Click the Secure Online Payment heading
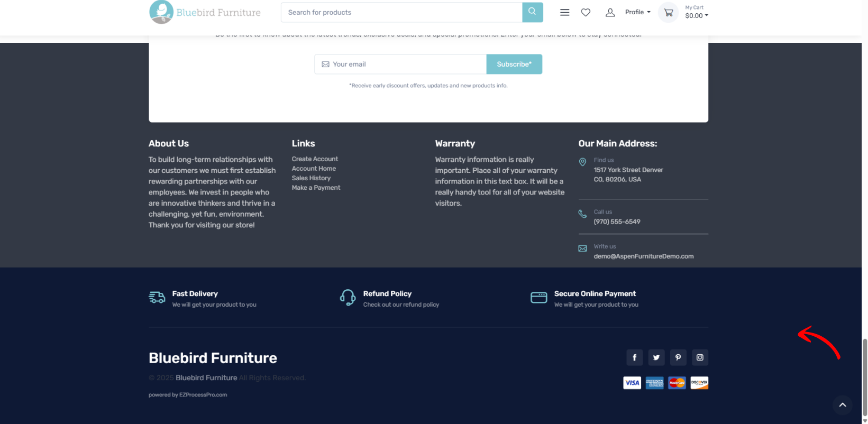This screenshot has height=424, width=868. [x=595, y=293]
